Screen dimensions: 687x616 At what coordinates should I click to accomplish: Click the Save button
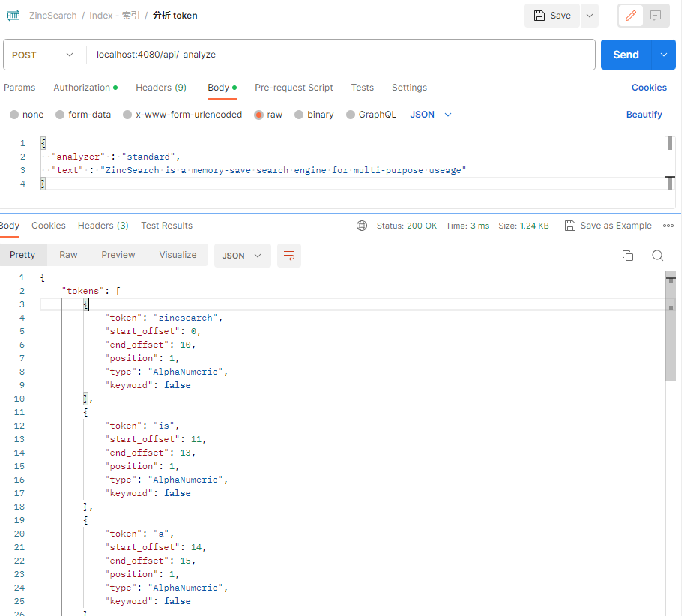pyautogui.click(x=552, y=16)
